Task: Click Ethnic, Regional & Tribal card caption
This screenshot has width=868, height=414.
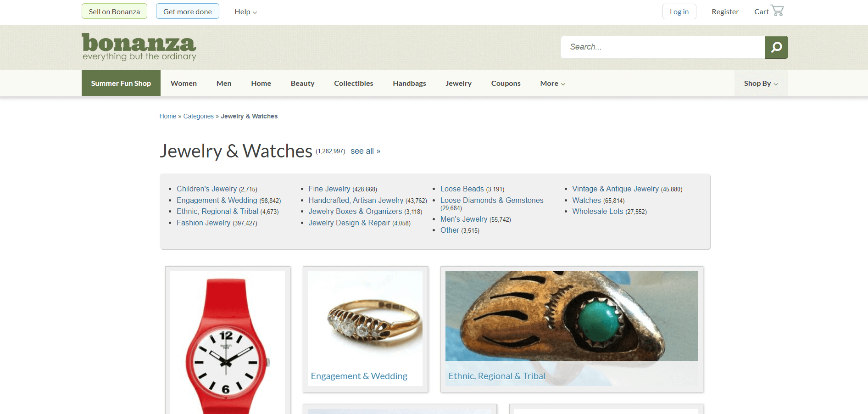Action: click(497, 376)
